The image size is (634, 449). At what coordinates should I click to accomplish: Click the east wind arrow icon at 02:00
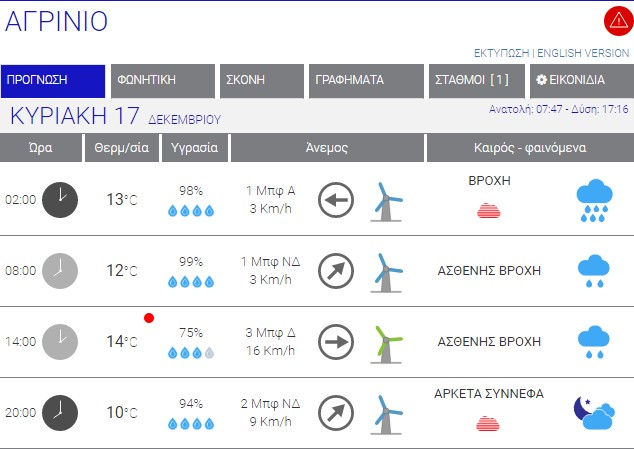pyautogui.click(x=336, y=199)
